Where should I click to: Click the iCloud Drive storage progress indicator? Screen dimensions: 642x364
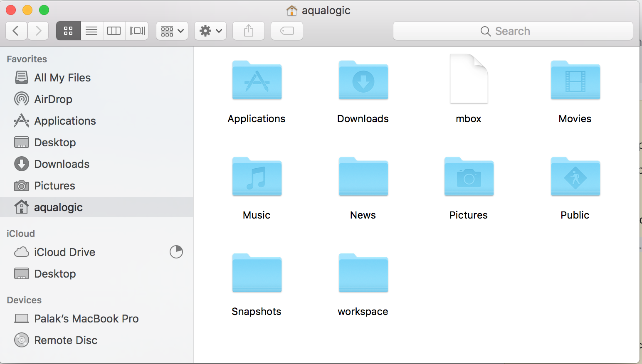(x=176, y=252)
